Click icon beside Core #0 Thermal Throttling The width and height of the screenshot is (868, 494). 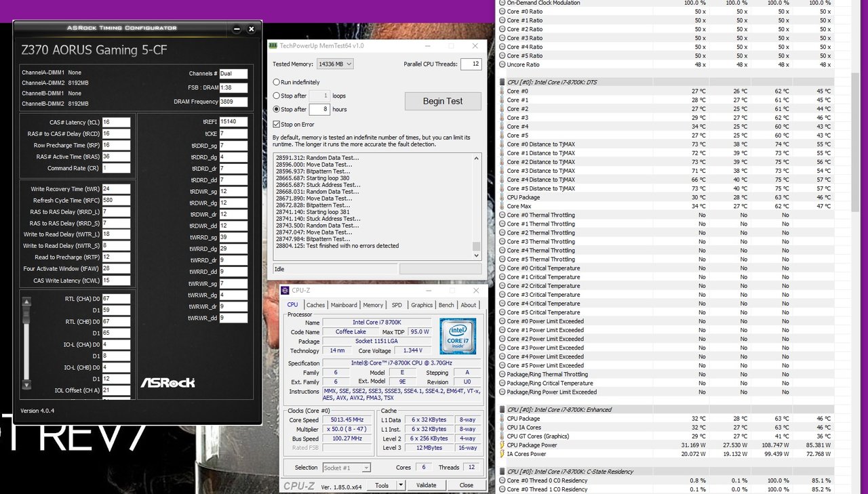point(502,215)
